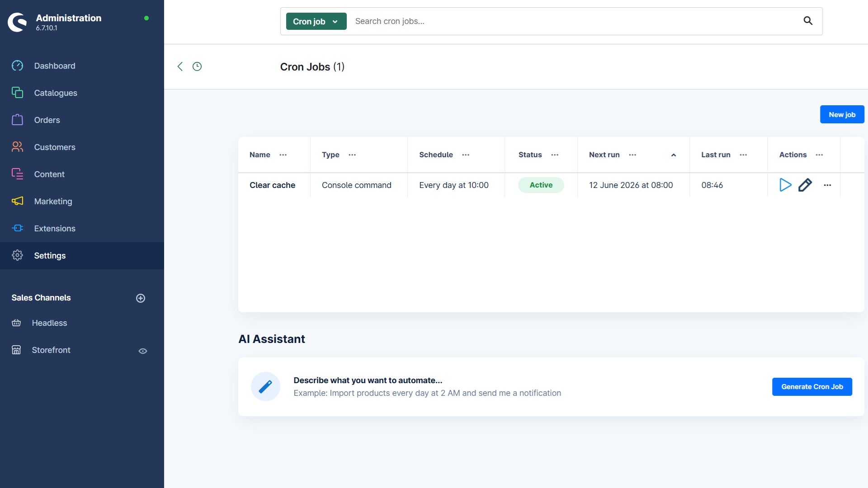Image resolution: width=868 pixels, height=488 pixels.
Task: Run the Clear cache job now
Action: pos(785,185)
